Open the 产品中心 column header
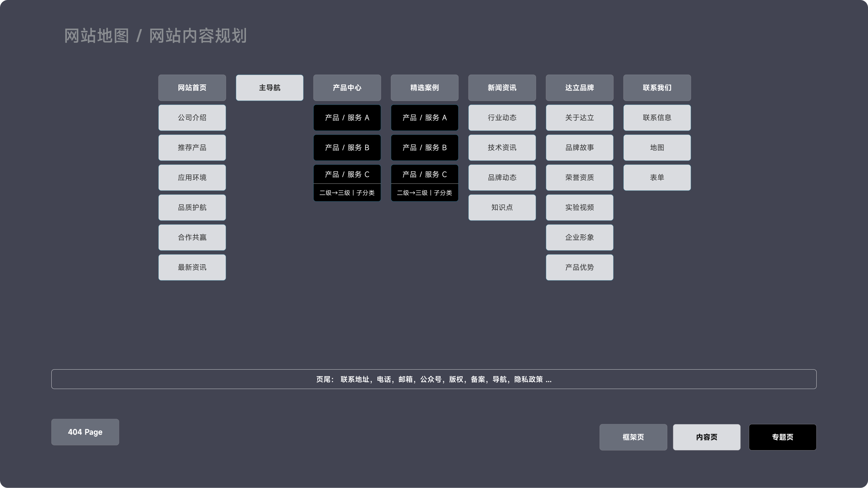 coord(347,88)
